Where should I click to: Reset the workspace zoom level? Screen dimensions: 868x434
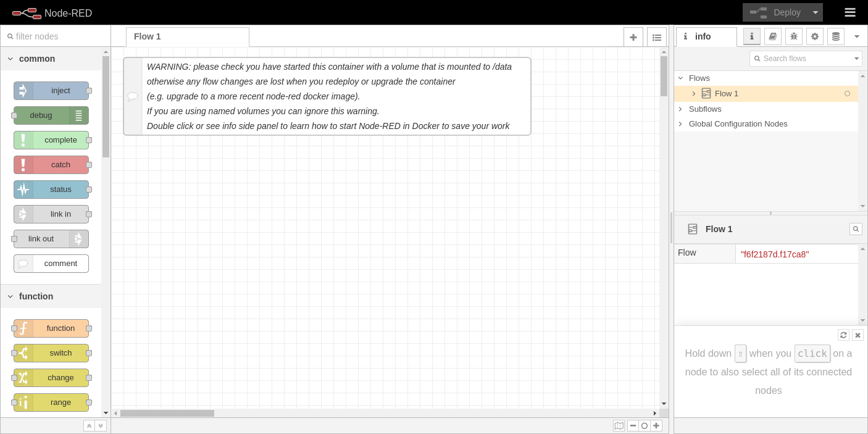click(x=645, y=426)
